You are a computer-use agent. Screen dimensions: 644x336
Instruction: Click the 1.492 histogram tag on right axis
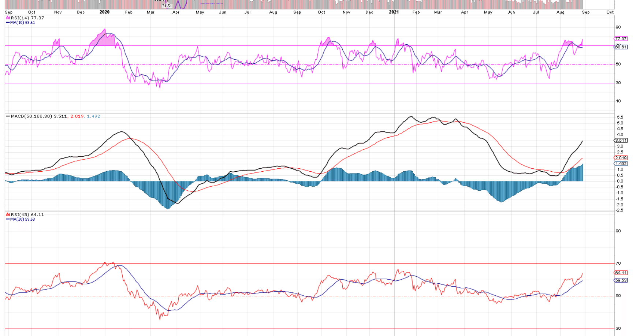[621, 164]
